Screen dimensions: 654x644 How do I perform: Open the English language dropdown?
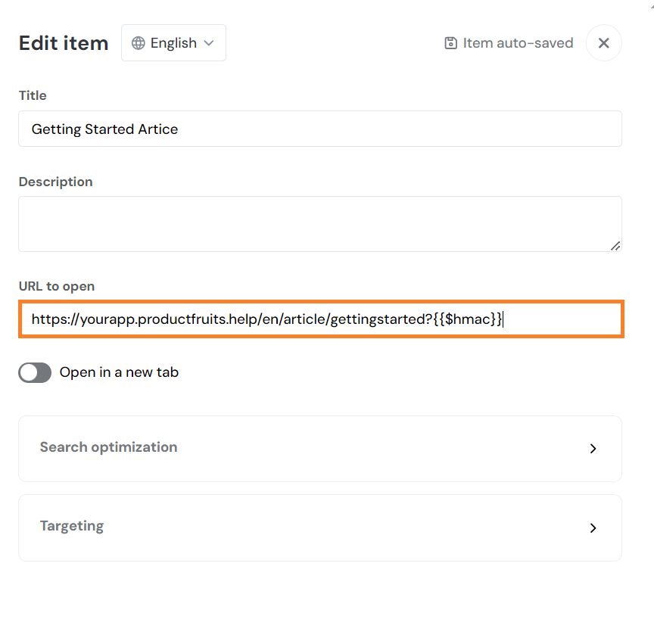click(173, 43)
